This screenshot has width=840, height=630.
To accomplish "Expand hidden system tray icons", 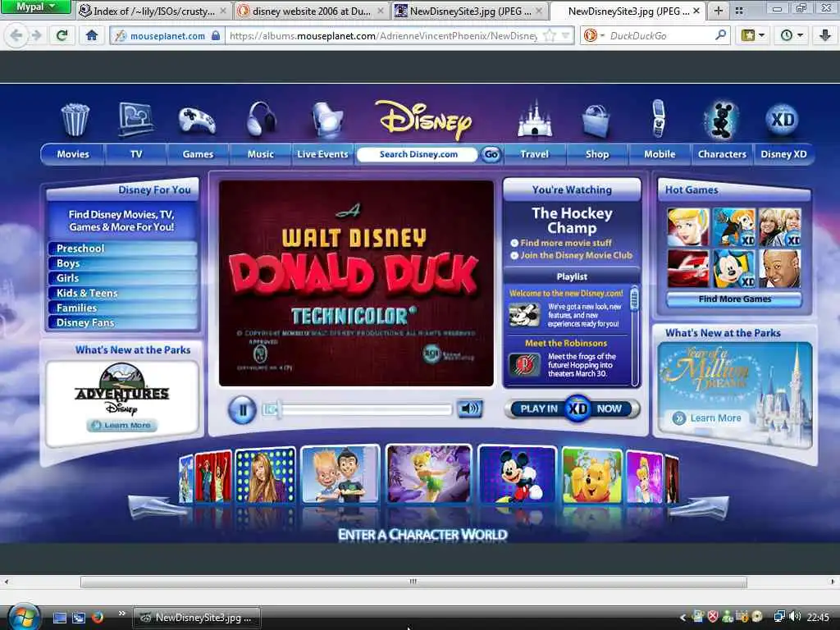I will [682, 617].
